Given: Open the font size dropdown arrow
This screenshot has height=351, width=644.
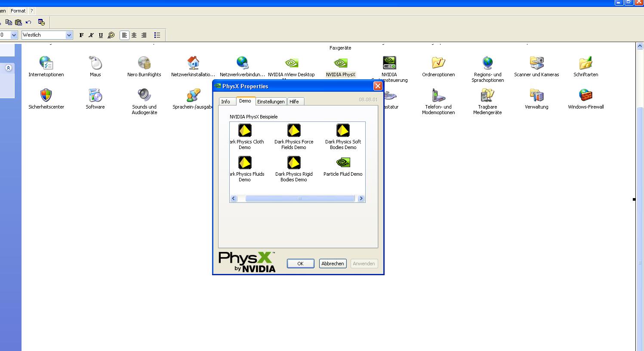Looking at the screenshot, I should [x=14, y=35].
